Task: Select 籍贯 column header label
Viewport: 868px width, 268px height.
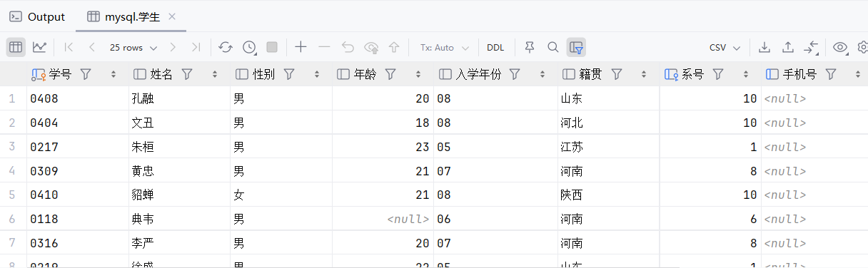Action: (590, 74)
